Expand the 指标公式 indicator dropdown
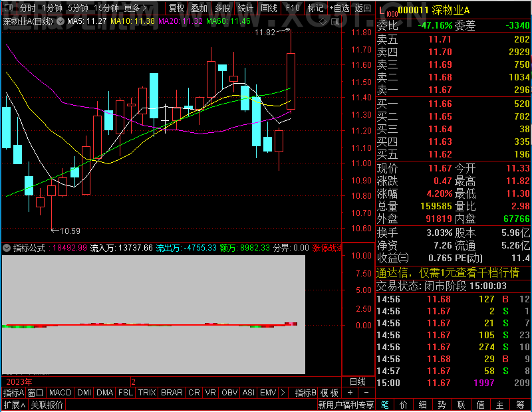 point(7,248)
